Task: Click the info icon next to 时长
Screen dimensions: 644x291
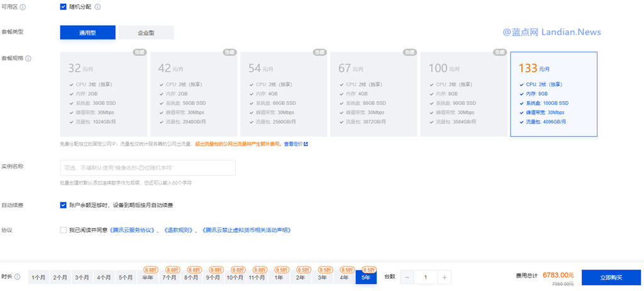Action: tap(17, 277)
